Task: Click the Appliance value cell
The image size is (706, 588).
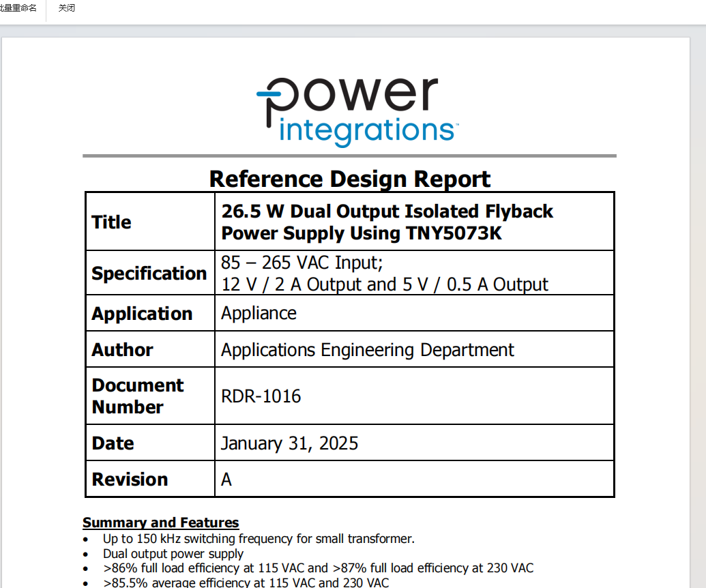Action: (x=414, y=313)
